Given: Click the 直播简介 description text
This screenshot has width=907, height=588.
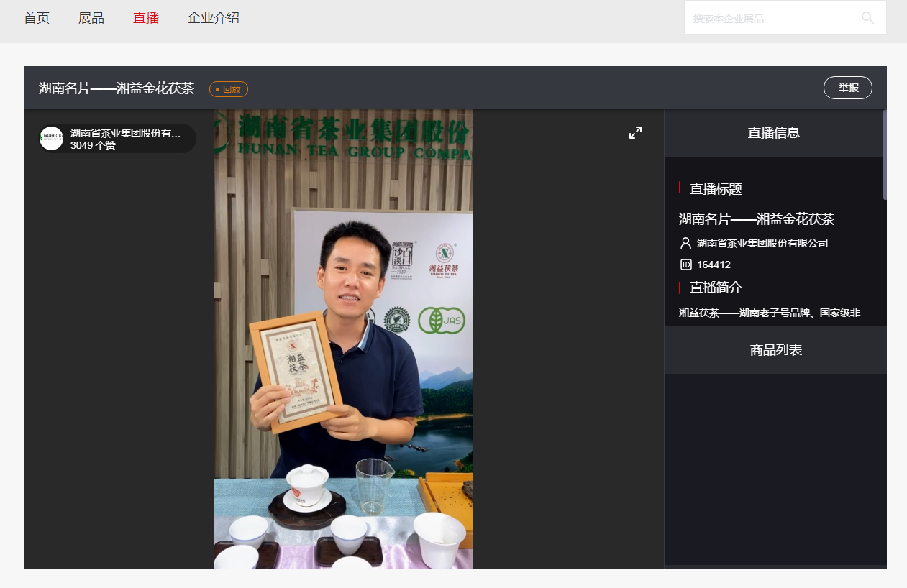Looking at the screenshot, I should (x=770, y=313).
